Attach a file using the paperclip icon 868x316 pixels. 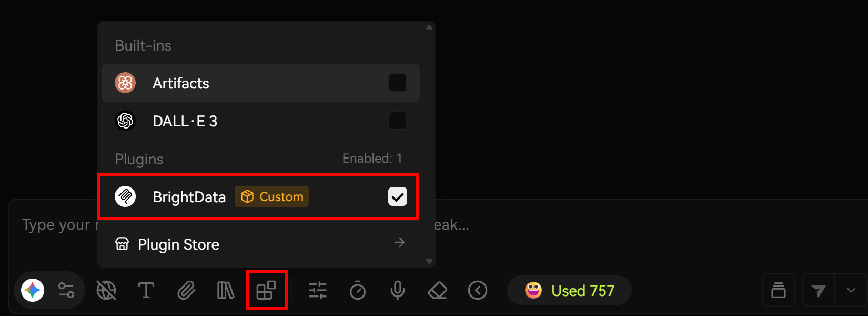pyautogui.click(x=186, y=290)
